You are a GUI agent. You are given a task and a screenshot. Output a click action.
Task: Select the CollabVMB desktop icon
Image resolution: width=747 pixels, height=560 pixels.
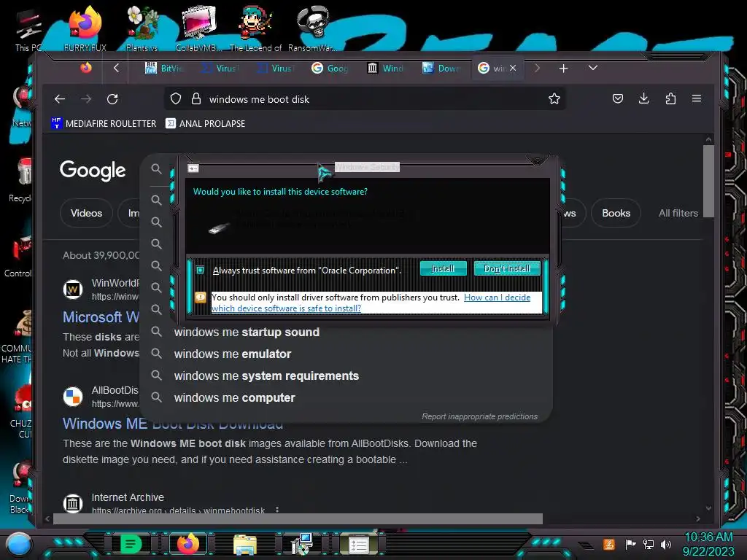point(199,28)
